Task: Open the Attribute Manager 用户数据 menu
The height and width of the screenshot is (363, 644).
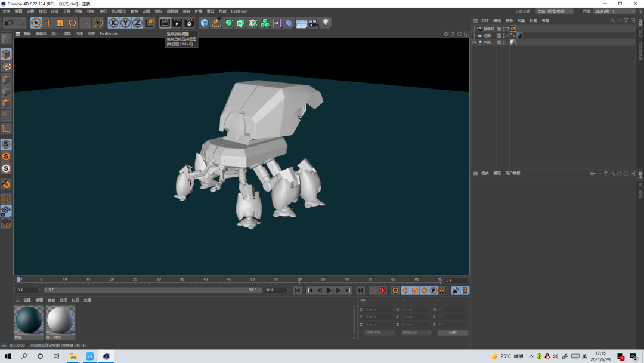Action: tap(513, 174)
